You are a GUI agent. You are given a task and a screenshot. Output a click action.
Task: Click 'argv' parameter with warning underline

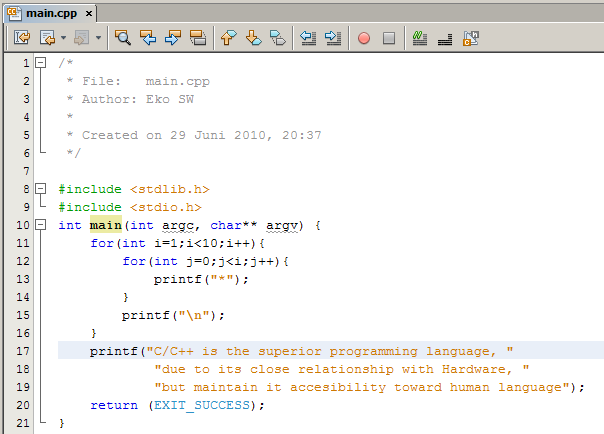tap(282, 226)
